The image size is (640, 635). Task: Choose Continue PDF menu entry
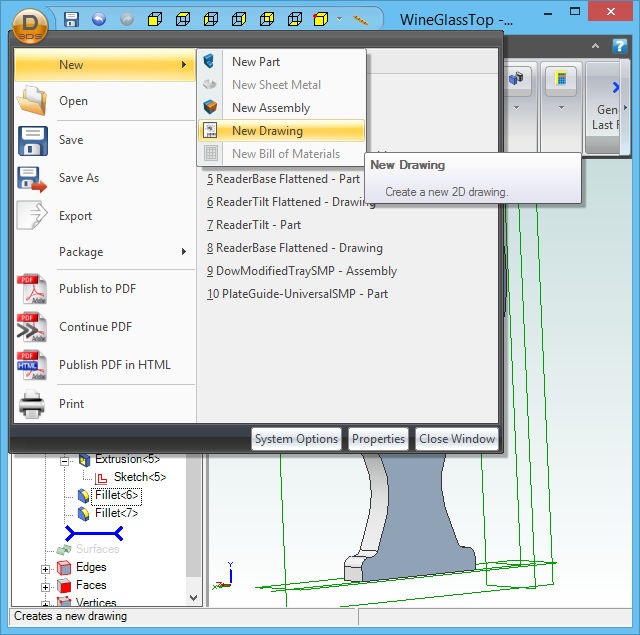[x=105, y=326]
